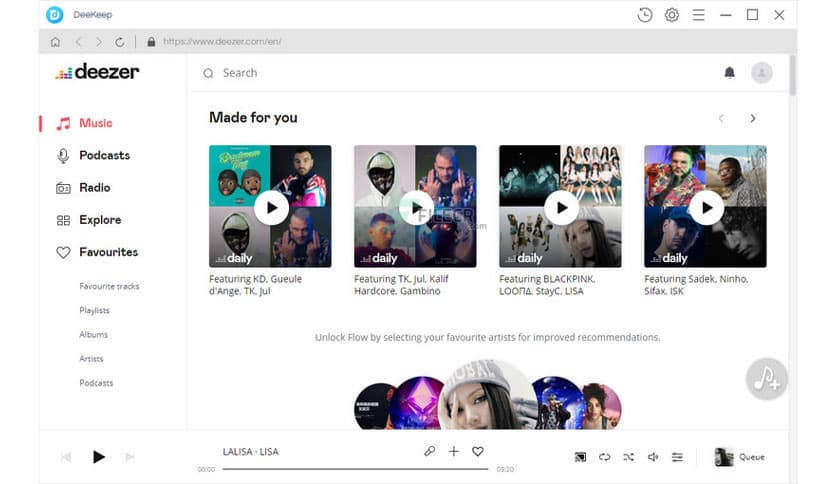Favourite the current track with heart icon

click(x=478, y=451)
